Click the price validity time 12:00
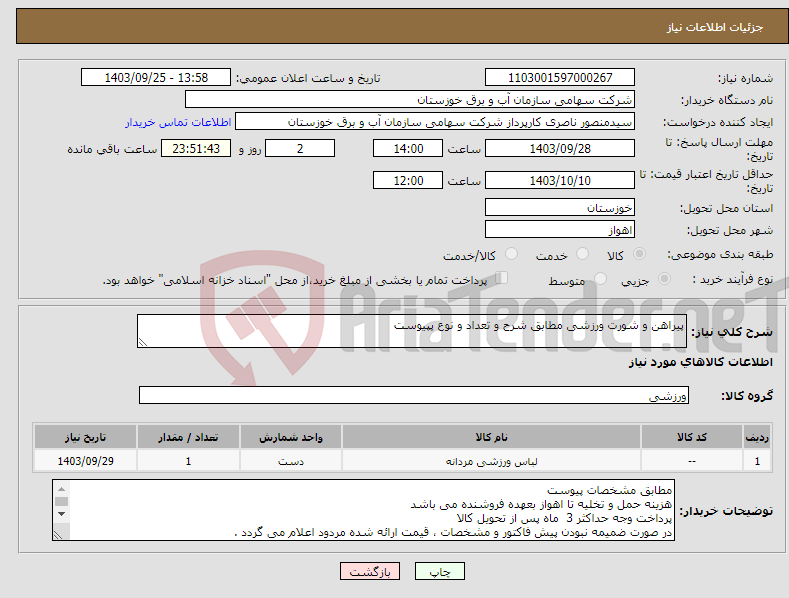Image resolution: width=789 pixels, height=598 pixels. (x=408, y=180)
